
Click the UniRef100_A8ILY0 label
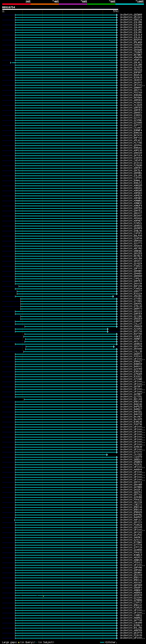[131, 342]
